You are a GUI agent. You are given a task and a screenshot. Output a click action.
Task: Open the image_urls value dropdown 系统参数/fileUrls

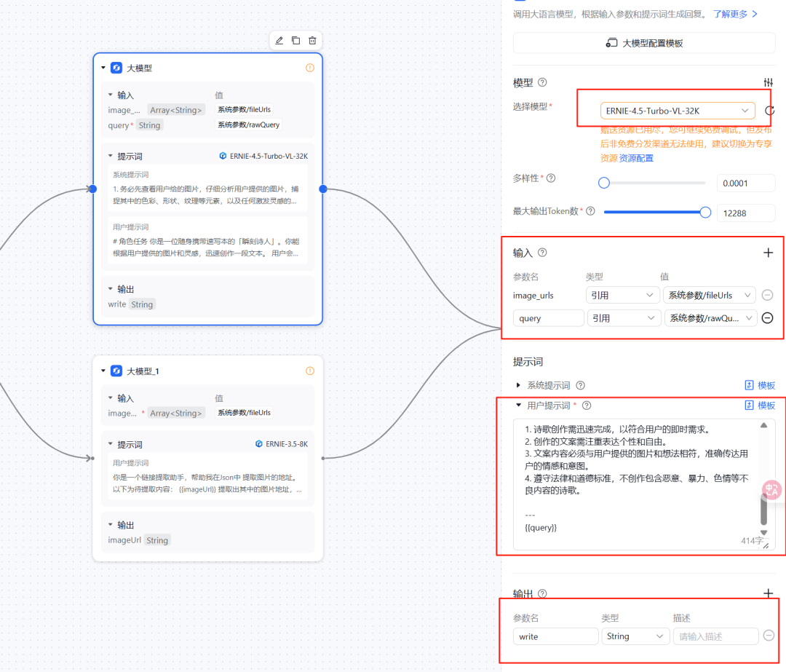point(710,296)
